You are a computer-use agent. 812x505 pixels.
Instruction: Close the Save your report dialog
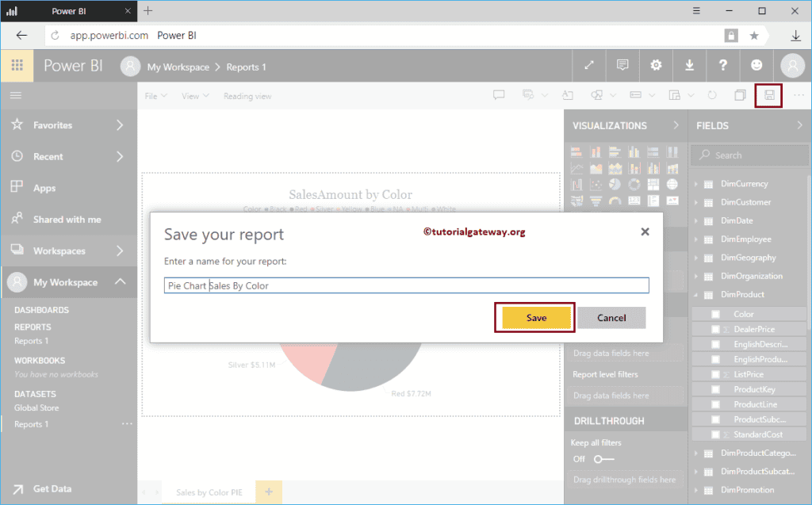[x=645, y=231]
